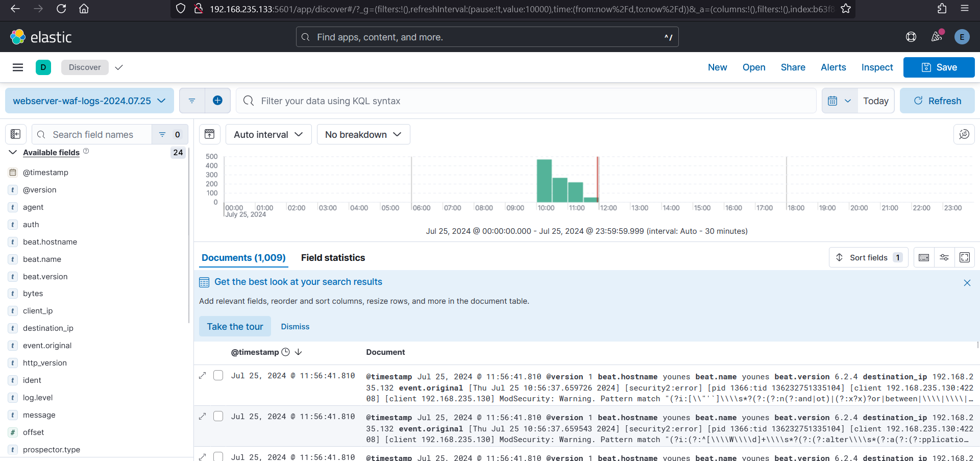The height and width of the screenshot is (461, 980).
Task: Sort descending arrow on @timestamp column
Action: coord(299,352)
